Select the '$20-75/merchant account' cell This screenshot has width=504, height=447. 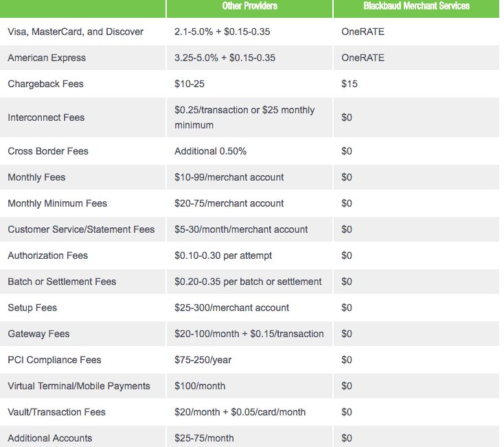[x=229, y=203]
